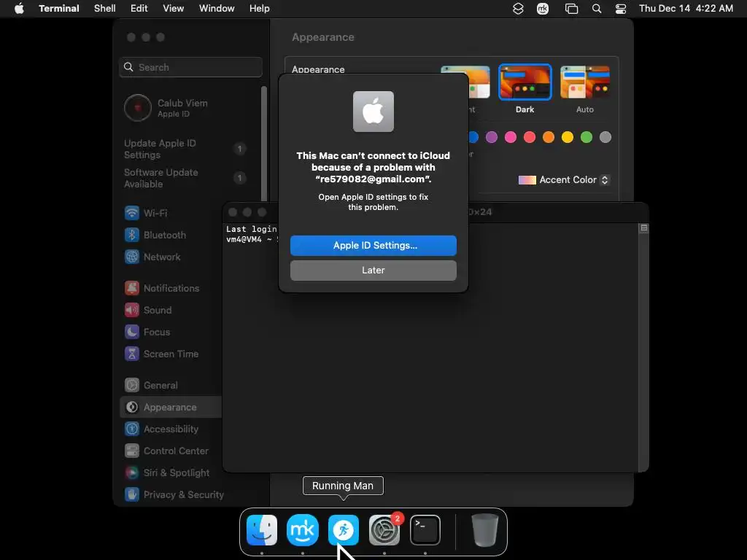Open the View menu
747x560 pixels.
pos(174,9)
